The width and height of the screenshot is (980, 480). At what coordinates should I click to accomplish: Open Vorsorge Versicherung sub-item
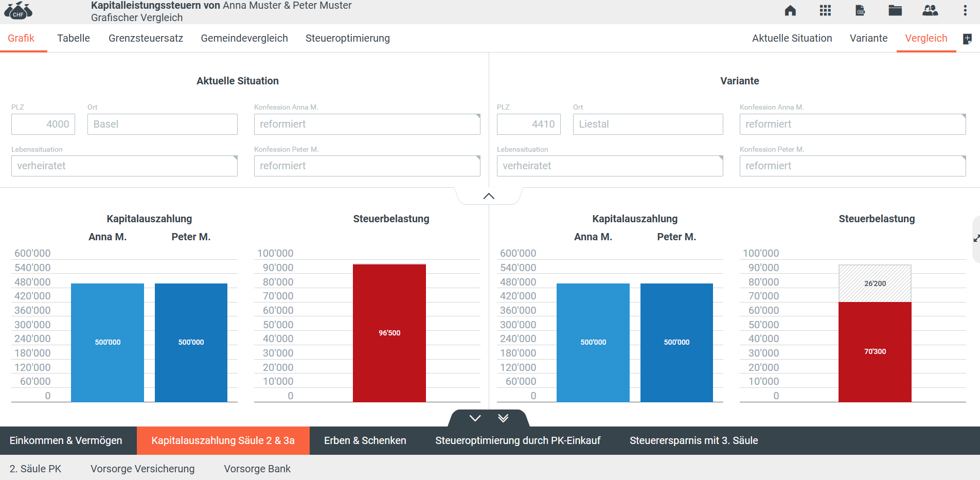coord(142,469)
